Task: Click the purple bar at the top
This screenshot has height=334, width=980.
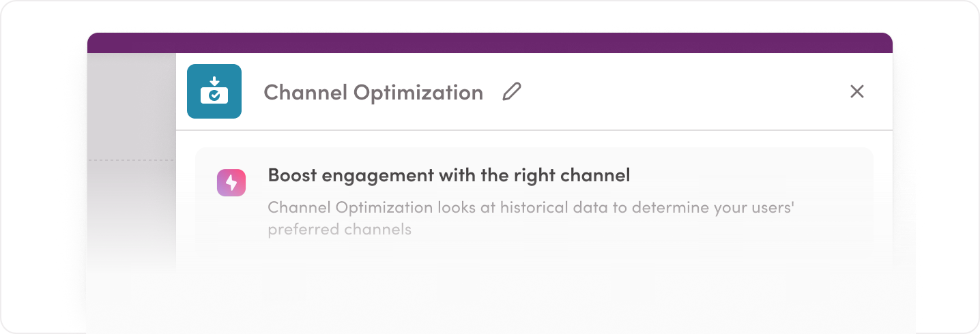Action: coord(489,43)
